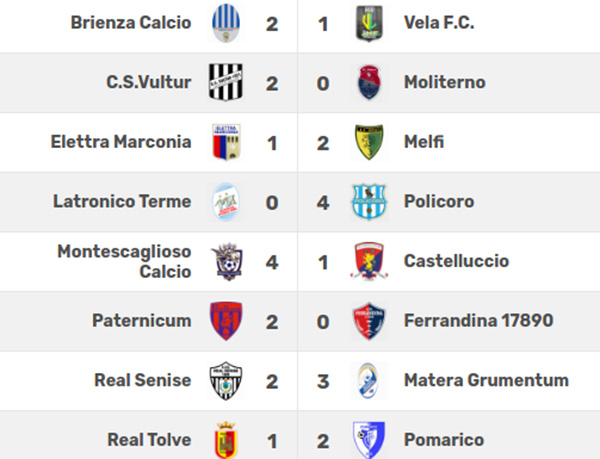This screenshot has height=459, width=600.
Task: Click the Ferrandina 17890 team name
Action: 478,321
